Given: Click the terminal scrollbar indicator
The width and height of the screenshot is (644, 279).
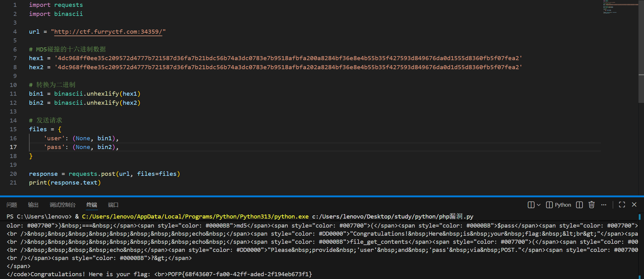Looking at the screenshot, I should click(x=640, y=217).
